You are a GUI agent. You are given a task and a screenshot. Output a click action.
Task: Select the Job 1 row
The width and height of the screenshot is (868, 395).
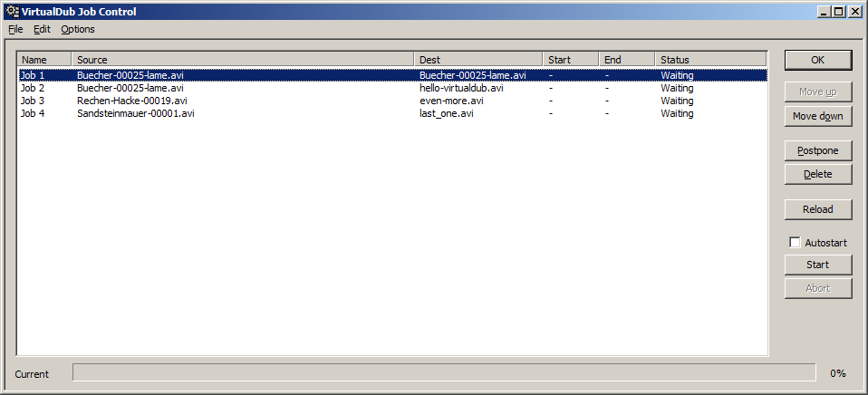click(393, 75)
